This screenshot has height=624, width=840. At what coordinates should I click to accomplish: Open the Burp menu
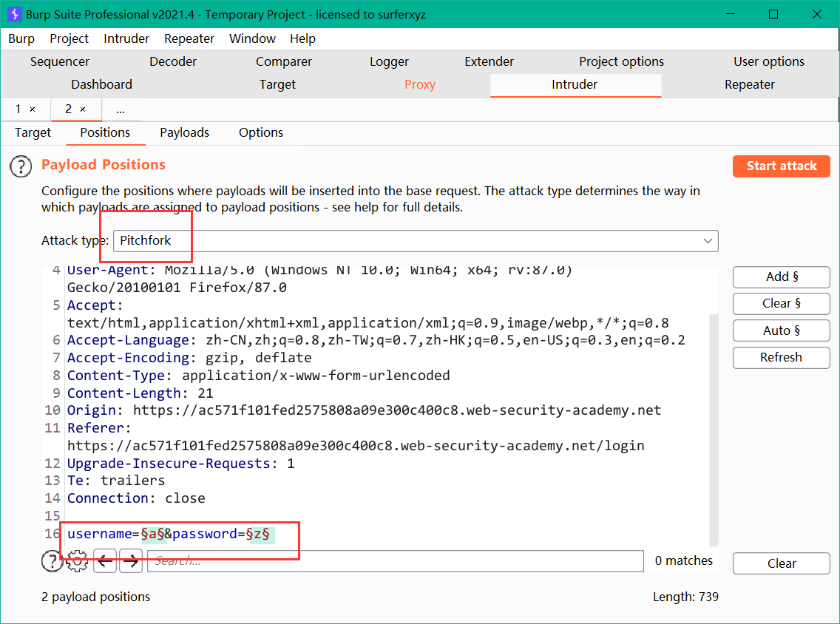(x=21, y=38)
